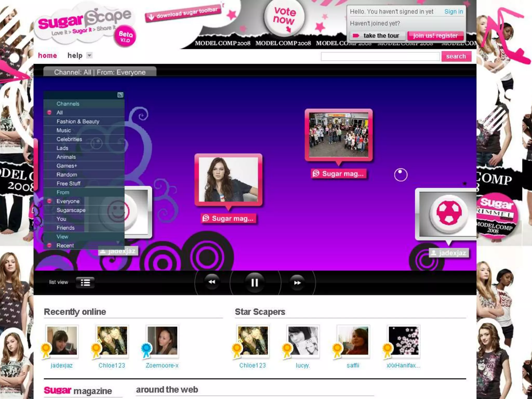Image resolution: width=532 pixels, height=399 pixels.
Task: Open xXxHanifax profile thumbnail
Action: [403, 341]
